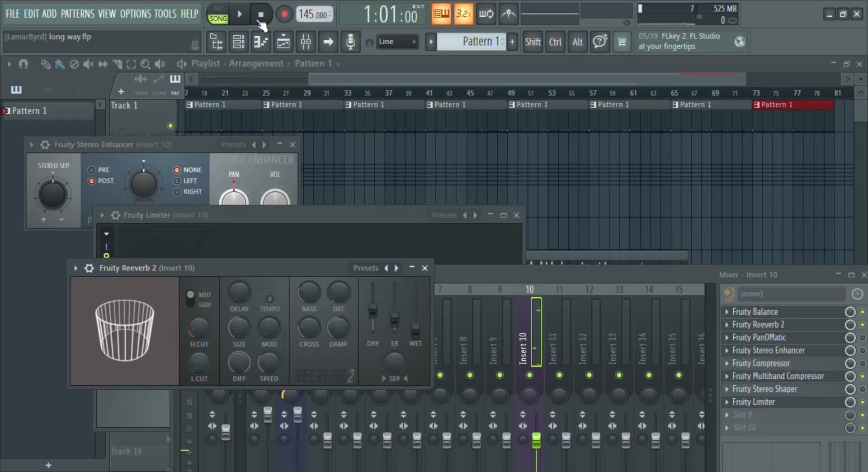Toggle SONG mode button

pos(218,19)
